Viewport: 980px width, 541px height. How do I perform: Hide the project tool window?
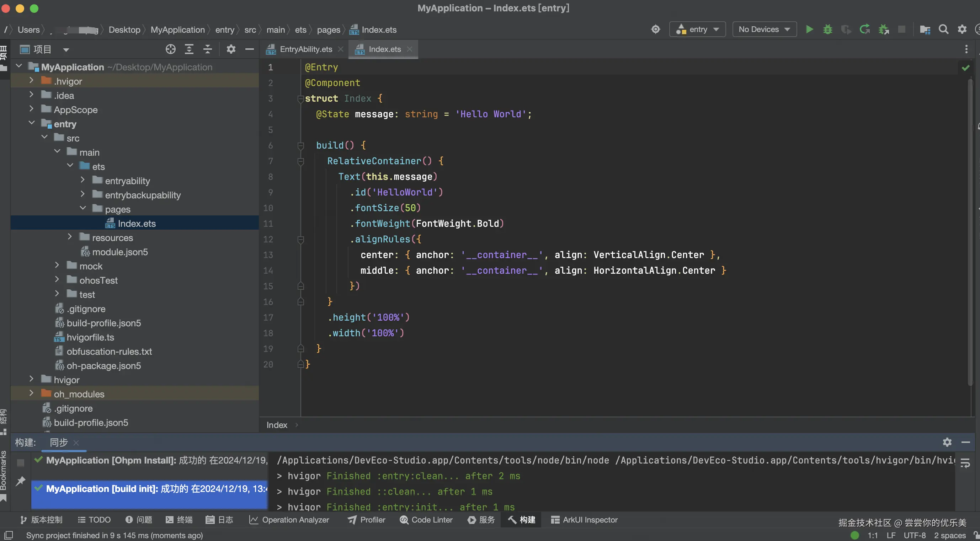pos(249,49)
